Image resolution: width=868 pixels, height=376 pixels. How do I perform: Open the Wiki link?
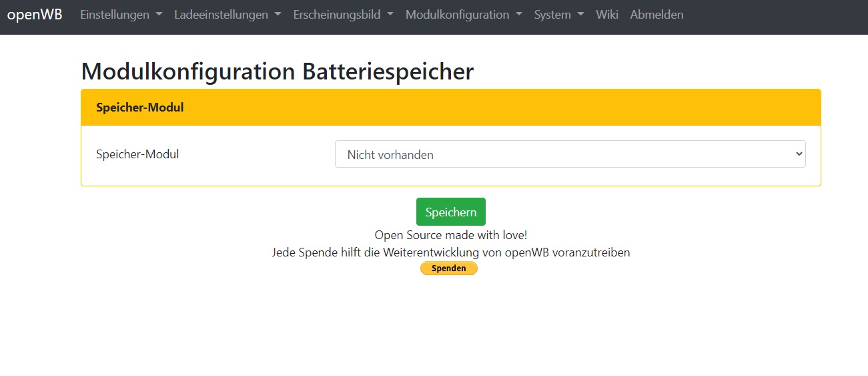pos(607,15)
